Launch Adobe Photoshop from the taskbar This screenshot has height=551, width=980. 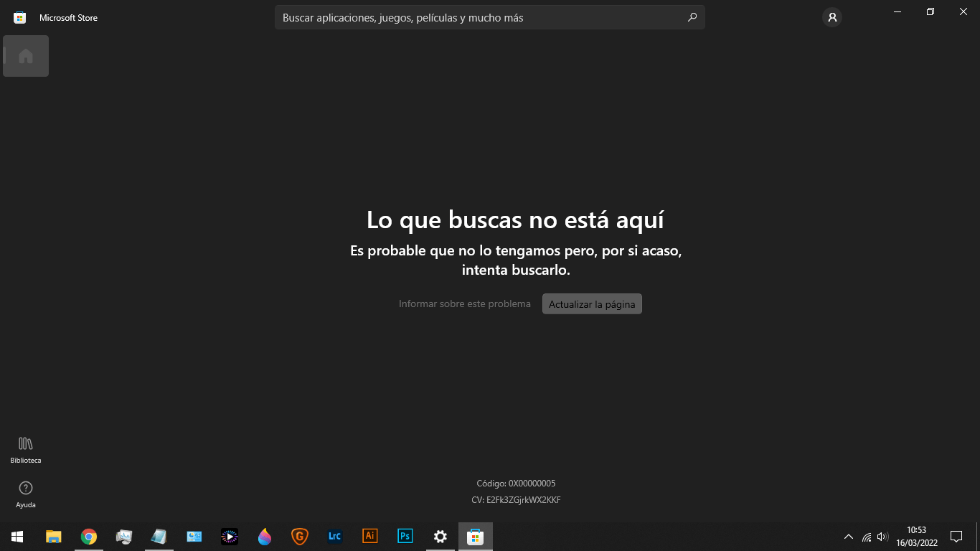pos(405,537)
